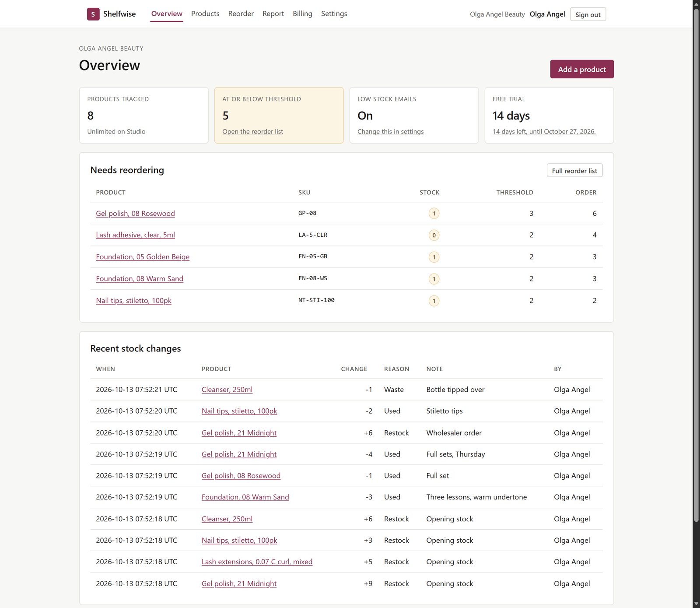700x608 pixels.
Task: Open the Overview tab
Action: [167, 14]
